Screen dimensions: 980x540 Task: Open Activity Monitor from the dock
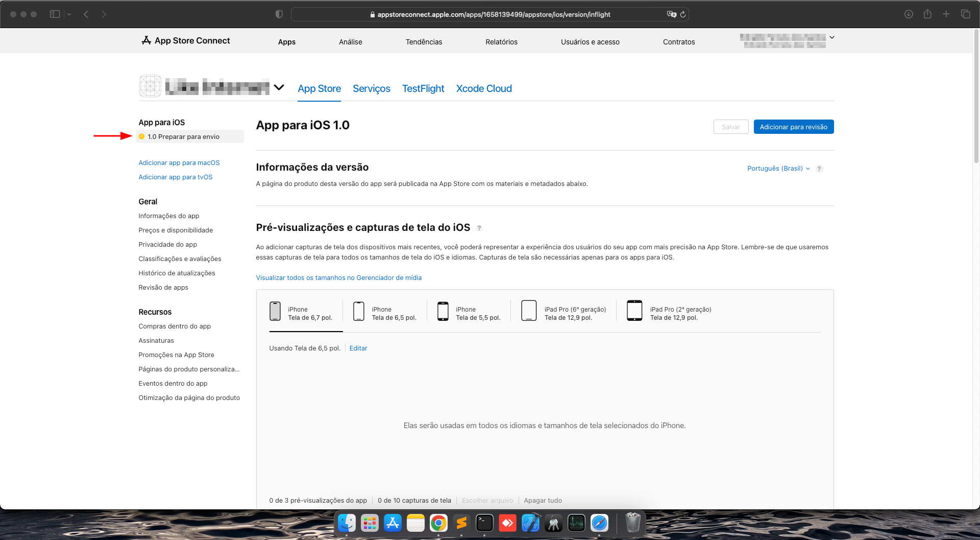pyautogui.click(x=576, y=523)
